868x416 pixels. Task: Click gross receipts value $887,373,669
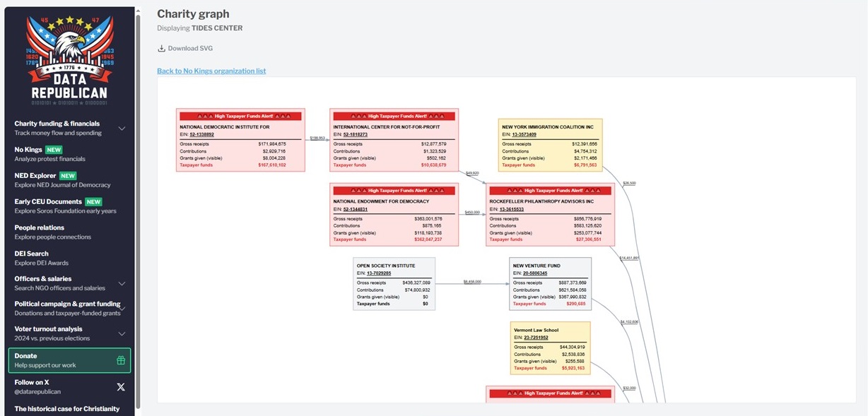[x=572, y=283]
